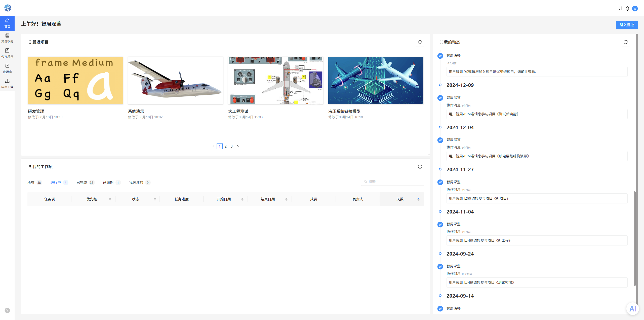
Task: Open the 系统演示 project thumbnail
Action: coord(176,80)
